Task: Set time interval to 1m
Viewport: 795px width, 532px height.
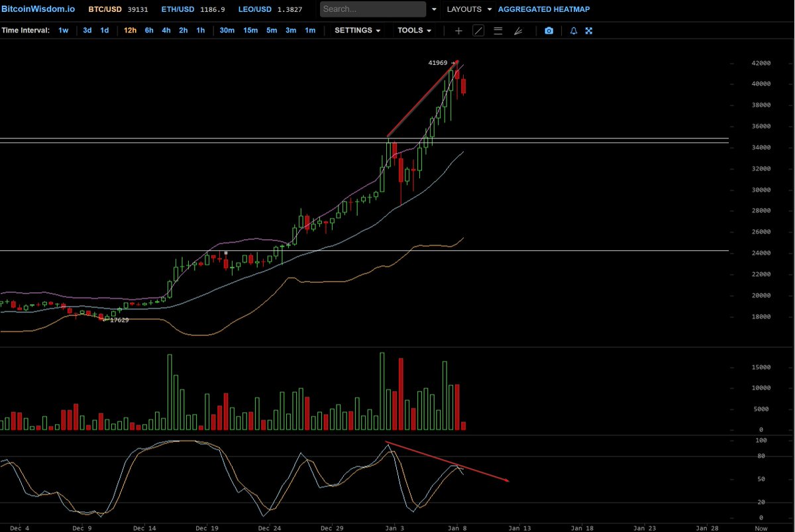Action: [x=310, y=30]
